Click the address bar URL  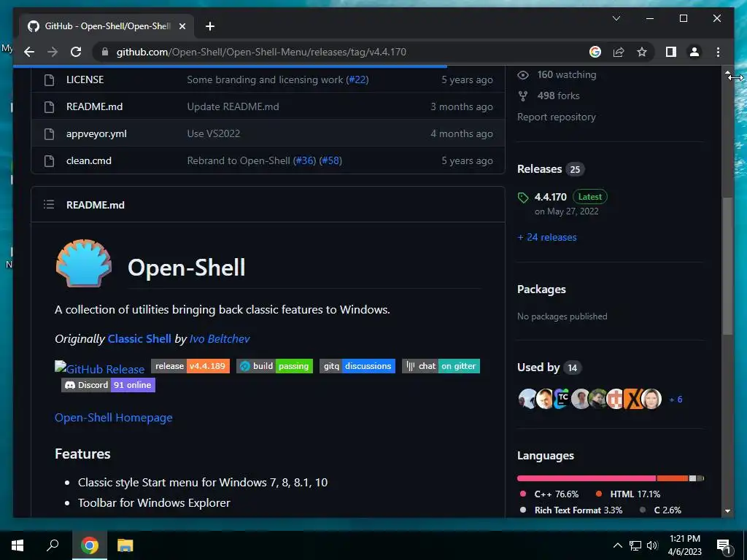[x=261, y=52]
